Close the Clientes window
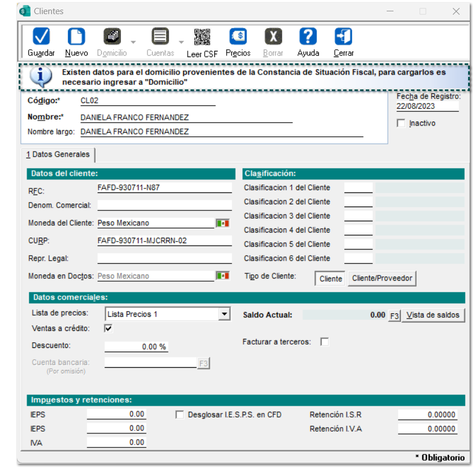476x469 pixels. click(x=456, y=11)
